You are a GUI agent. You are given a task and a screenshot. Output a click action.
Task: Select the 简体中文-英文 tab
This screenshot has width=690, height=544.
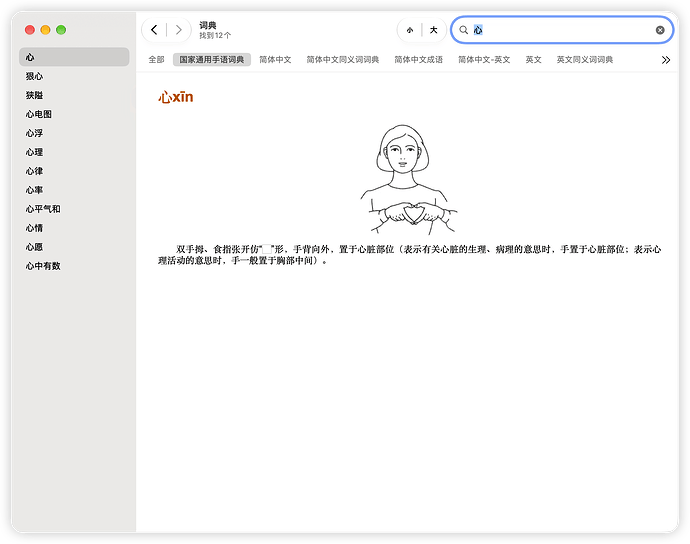(484, 59)
